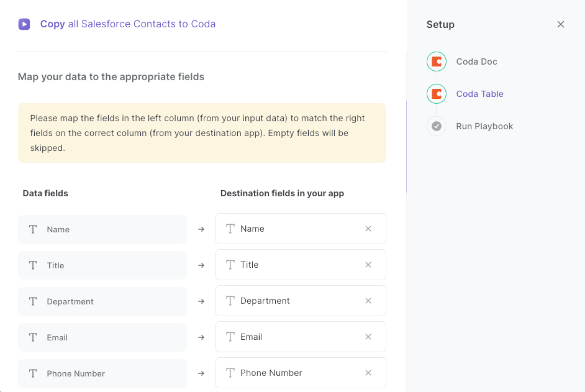Viewport: 585px width, 392px height.
Task: Clear the Name destination field mapping
Action: pyautogui.click(x=368, y=229)
